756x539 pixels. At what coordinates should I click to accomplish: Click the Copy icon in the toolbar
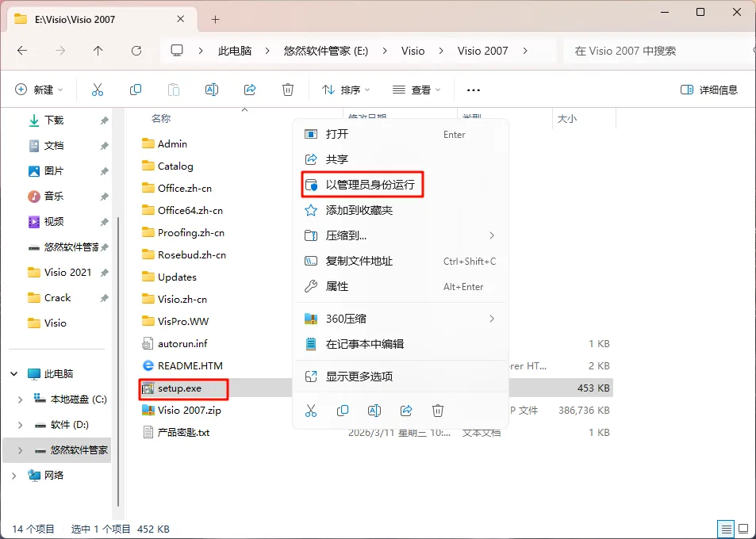(x=136, y=90)
